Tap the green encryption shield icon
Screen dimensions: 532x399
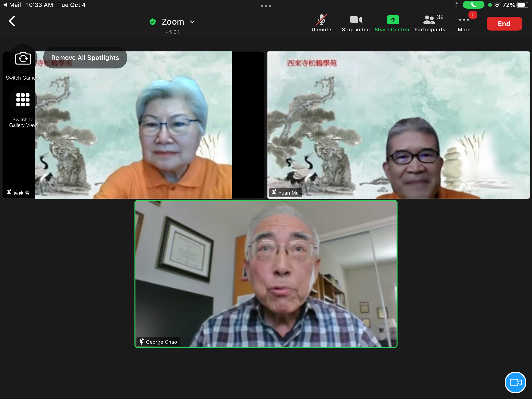(x=153, y=22)
